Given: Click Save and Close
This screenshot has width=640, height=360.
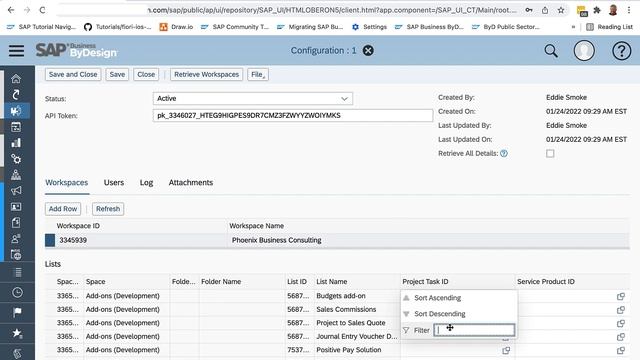Looking at the screenshot, I should click(x=73, y=75).
